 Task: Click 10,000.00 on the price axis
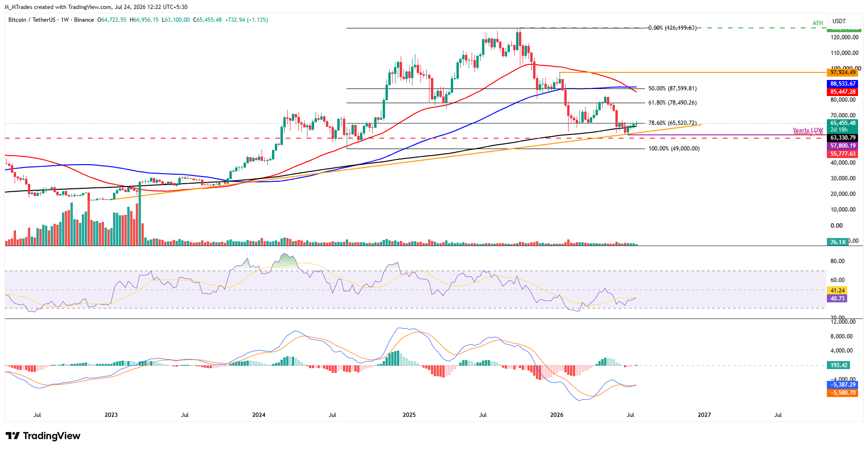843,210
